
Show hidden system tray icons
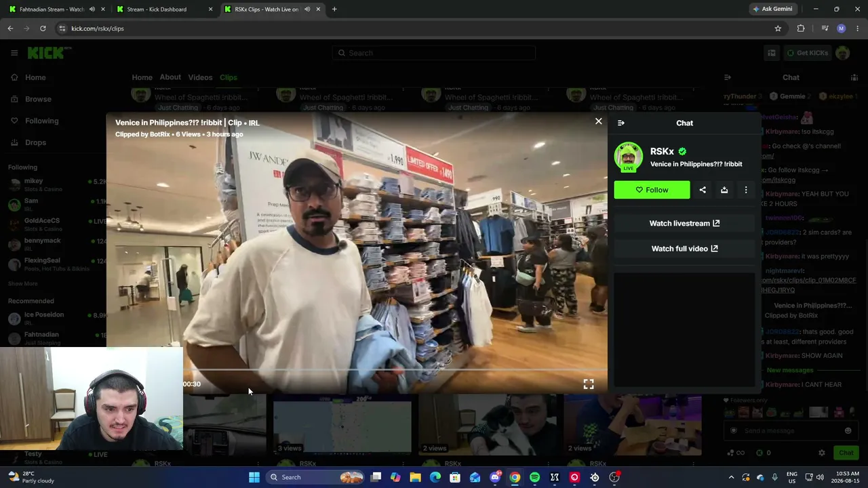tap(731, 477)
